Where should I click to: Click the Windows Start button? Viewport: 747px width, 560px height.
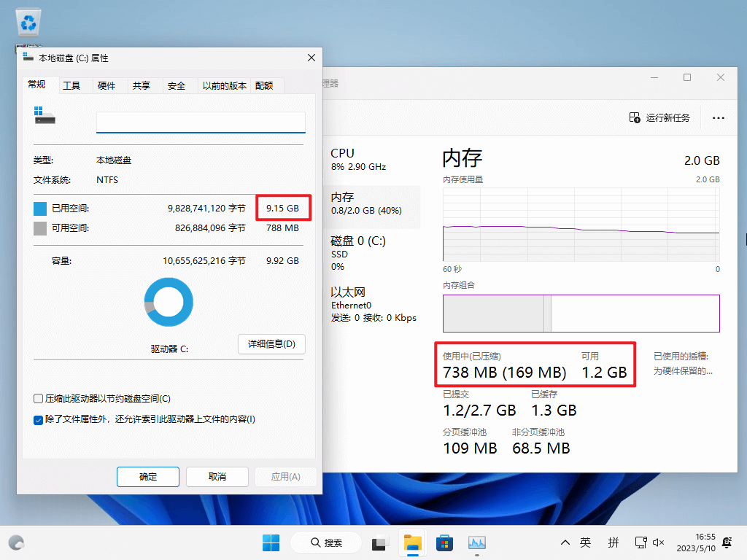click(271, 543)
